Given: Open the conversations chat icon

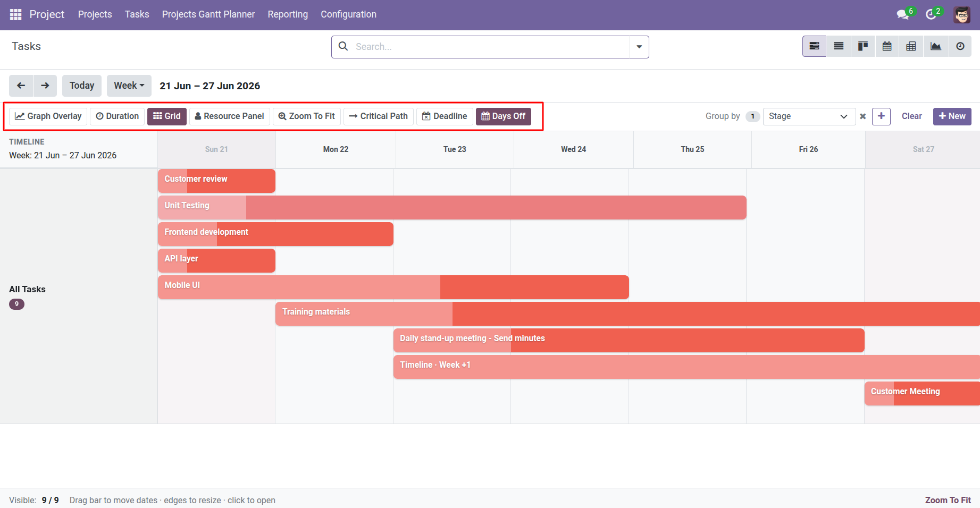Looking at the screenshot, I should [902, 14].
